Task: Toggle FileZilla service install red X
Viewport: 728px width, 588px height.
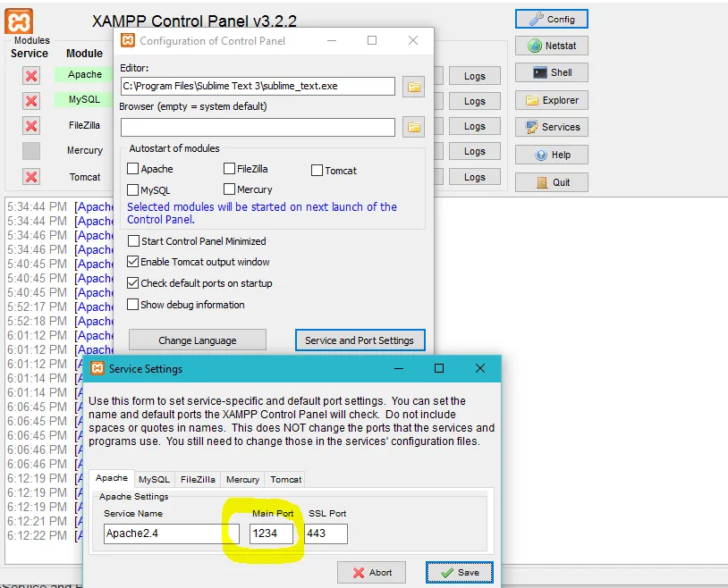Action: [31, 126]
